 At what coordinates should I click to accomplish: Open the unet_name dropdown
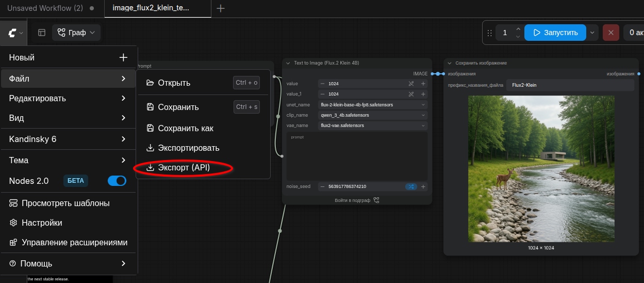coord(373,104)
